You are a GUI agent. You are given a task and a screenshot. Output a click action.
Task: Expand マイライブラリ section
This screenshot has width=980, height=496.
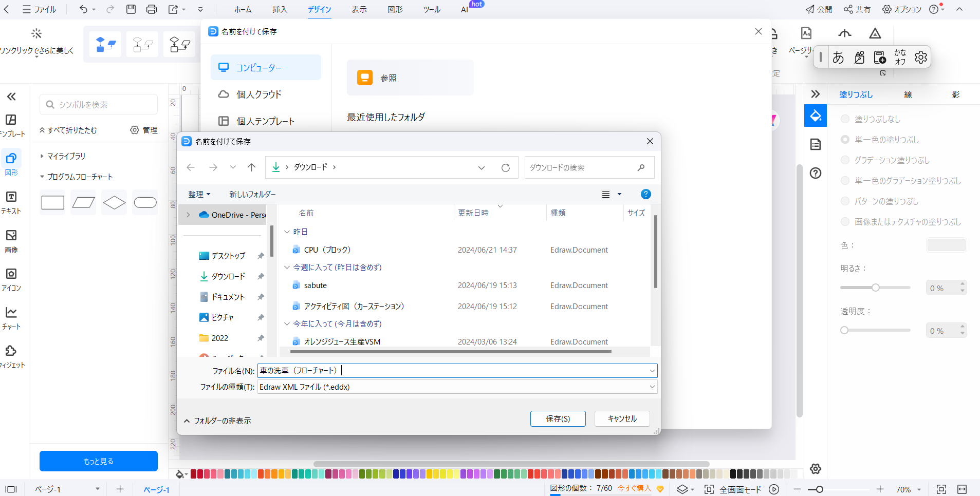tap(42, 156)
